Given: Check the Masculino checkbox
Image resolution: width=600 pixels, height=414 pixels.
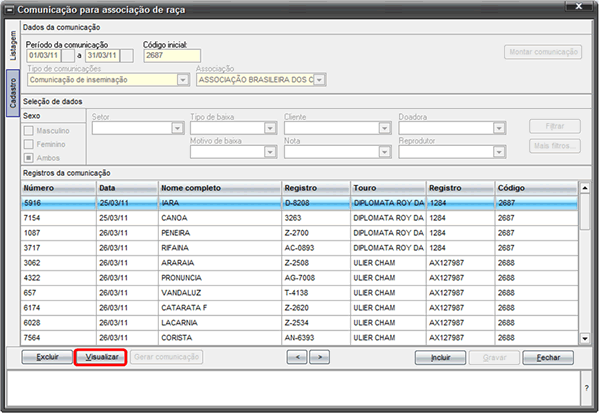Looking at the screenshot, I should [29, 131].
